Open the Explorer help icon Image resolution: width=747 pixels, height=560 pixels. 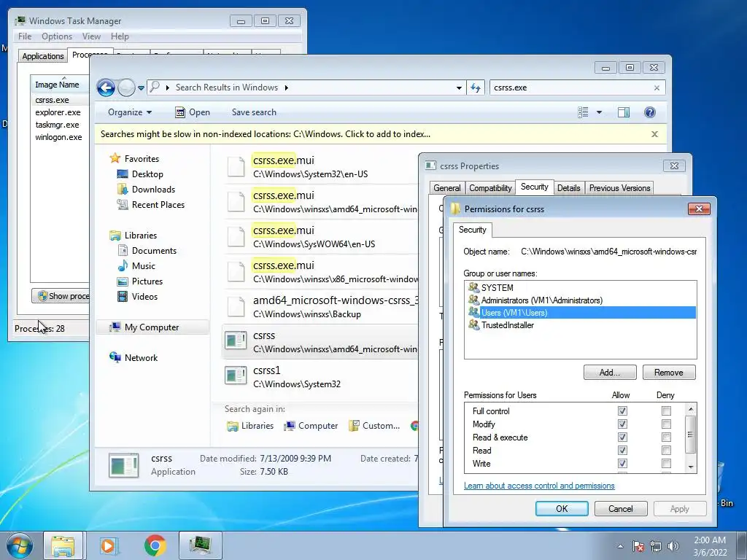tap(650, 112)
